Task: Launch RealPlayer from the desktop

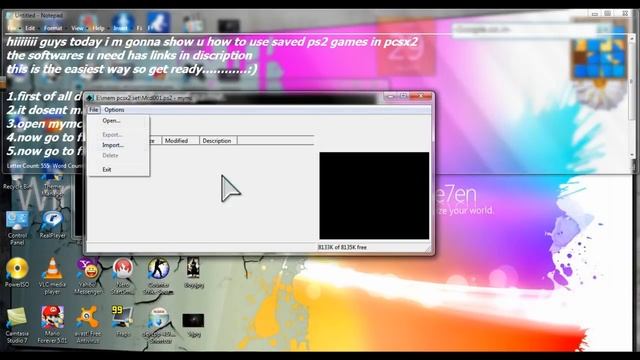Action: [x=53, y=224]
